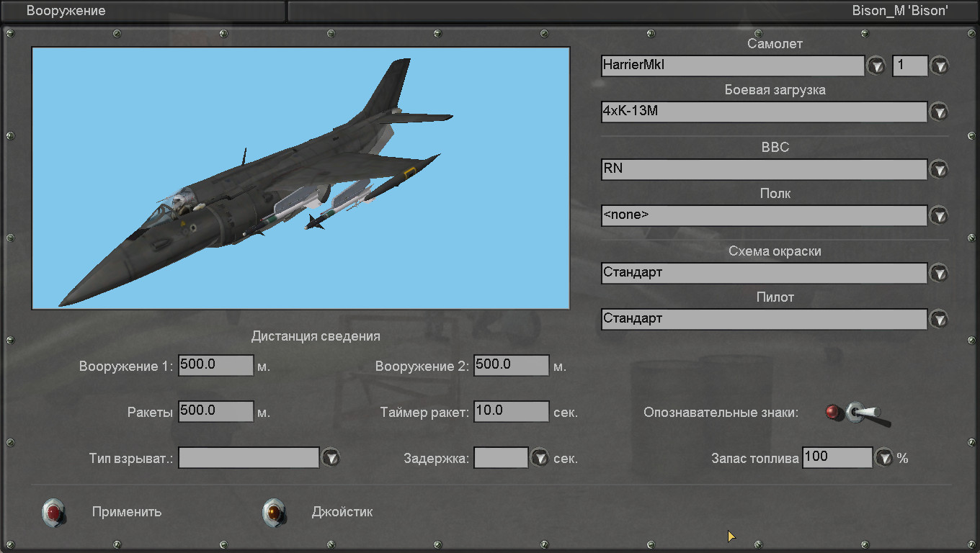Click the Применить label
This screenshot has height=553, width=980.
point(127,513)
